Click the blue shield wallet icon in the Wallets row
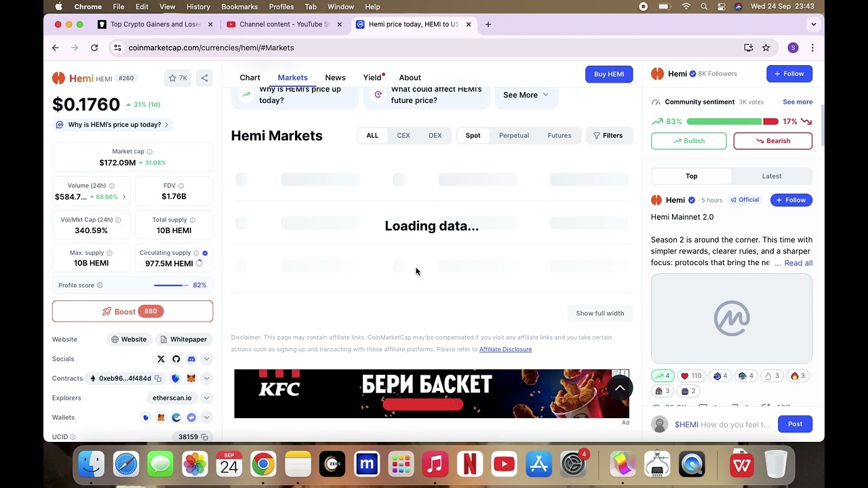Screen dimensions: 868x488 coord(145,418)
